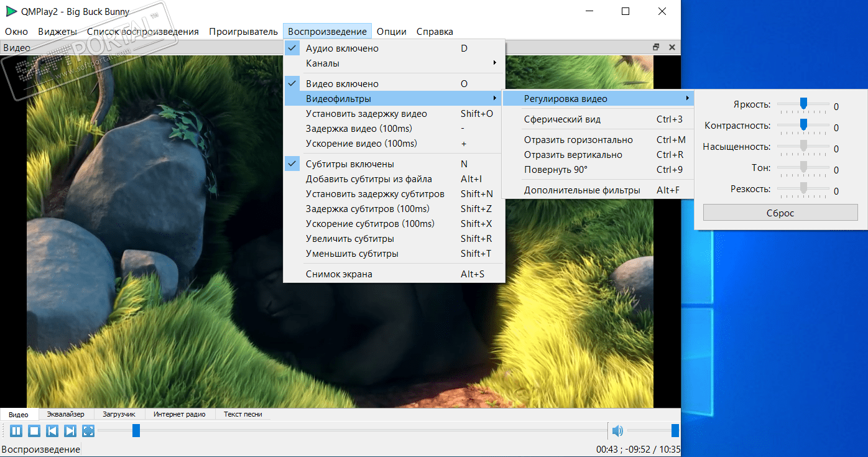Open the Список воспроизведения menu

(x=143, y=32)
